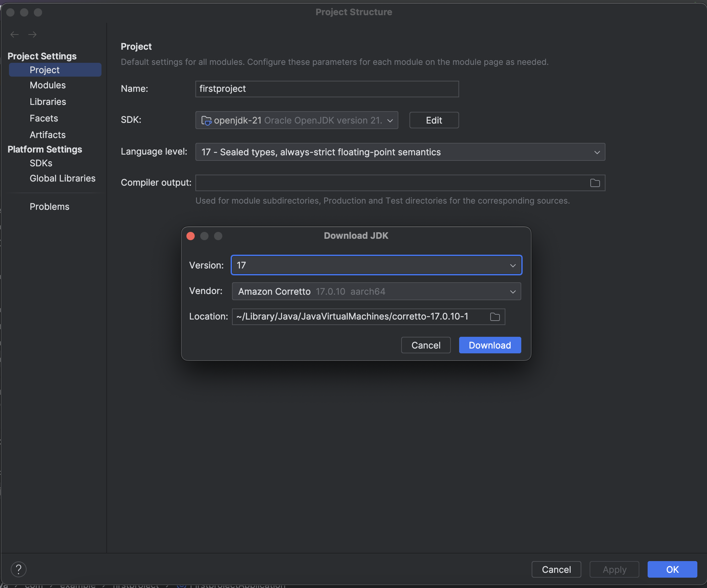This screenshot has height=588, width=707.
Task: Open the JDK Version dropdown
Action: (513, 265)
